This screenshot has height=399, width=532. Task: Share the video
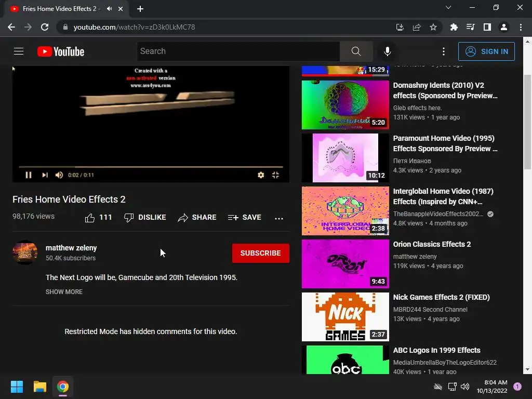tap(197, 218)
